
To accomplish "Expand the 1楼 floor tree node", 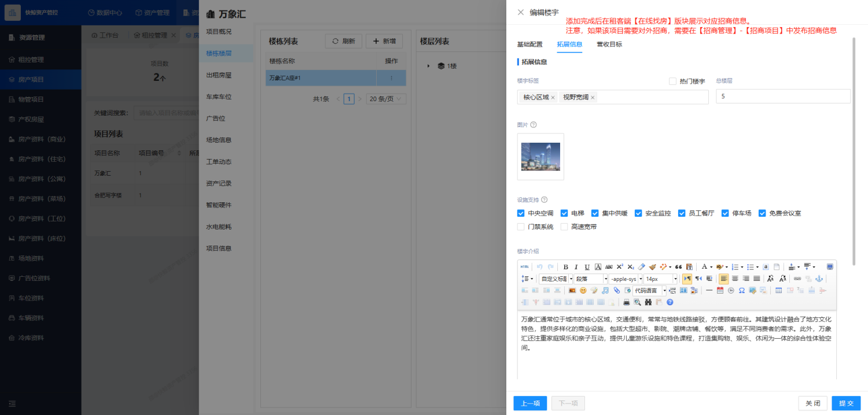I will [x=429, y=66].
